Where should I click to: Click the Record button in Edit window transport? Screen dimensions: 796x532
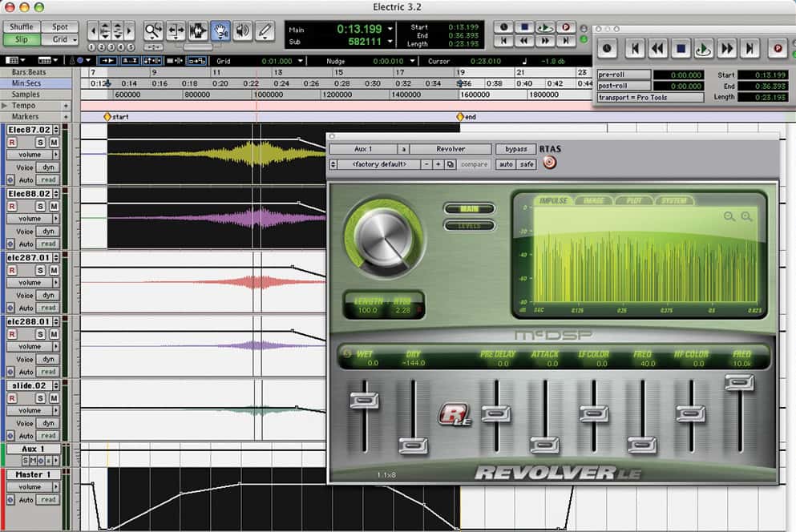pyautogui.click(x=565, y=27)
